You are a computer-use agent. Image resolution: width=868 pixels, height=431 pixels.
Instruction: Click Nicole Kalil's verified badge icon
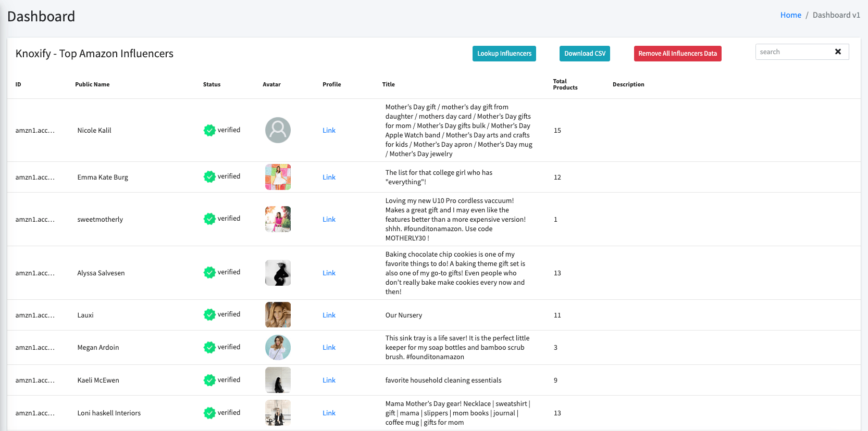[x=209, y=130]
